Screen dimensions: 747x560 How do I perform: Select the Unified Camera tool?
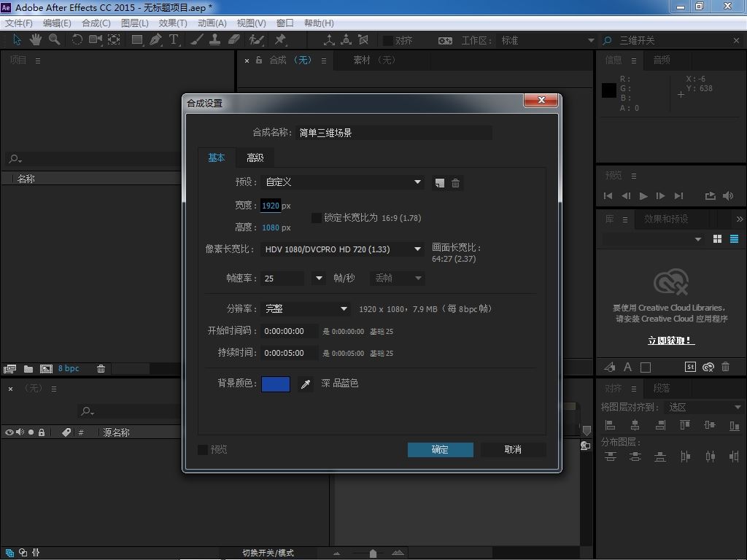coord(96,40)
